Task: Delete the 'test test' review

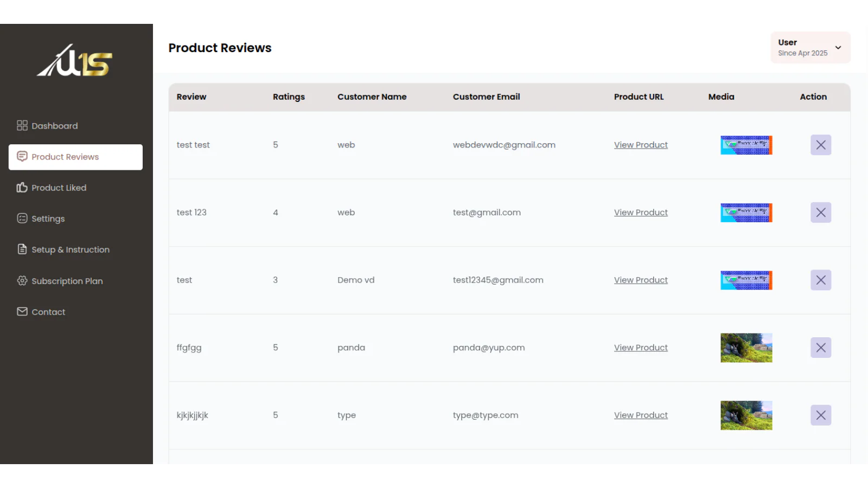Action: click(821, 145)
